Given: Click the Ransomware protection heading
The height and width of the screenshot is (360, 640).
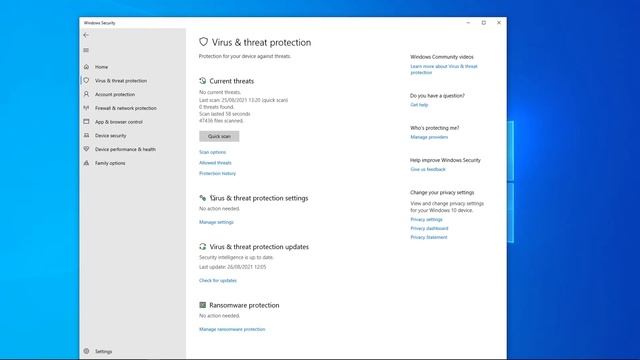Looking at the screenshot, I should click(x=244, y=305).
